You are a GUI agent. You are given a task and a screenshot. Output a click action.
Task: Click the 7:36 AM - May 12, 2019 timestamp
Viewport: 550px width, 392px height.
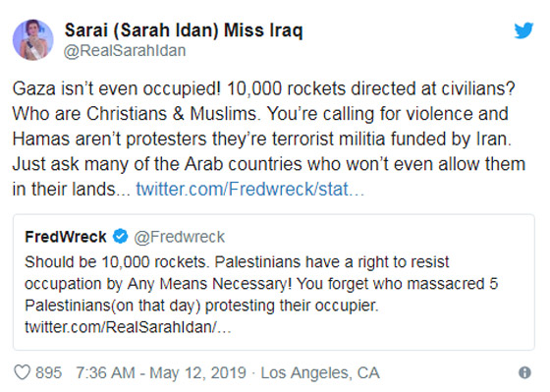click(161, 372)
